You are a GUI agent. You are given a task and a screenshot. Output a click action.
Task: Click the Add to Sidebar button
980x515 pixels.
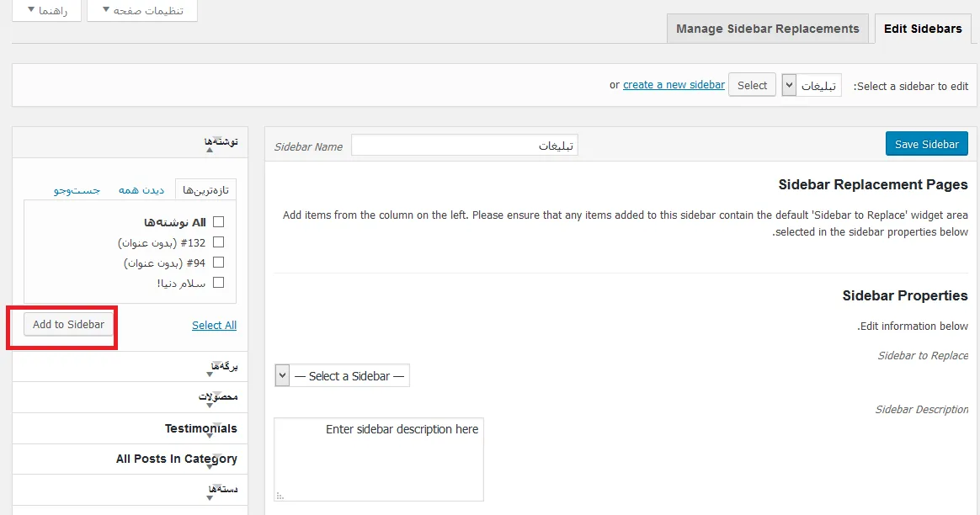(x=69, y=324)
